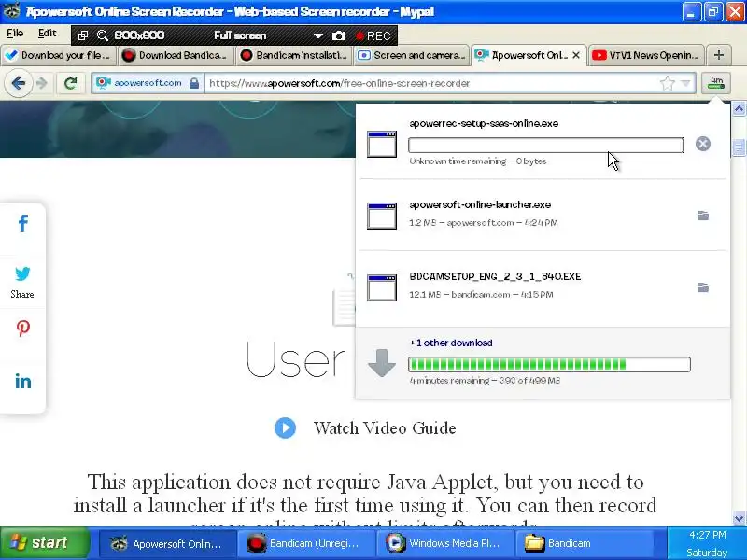Switch to Download Bandicam tab
This screenshot has height=560, width=747.
(x=176, y=55)
